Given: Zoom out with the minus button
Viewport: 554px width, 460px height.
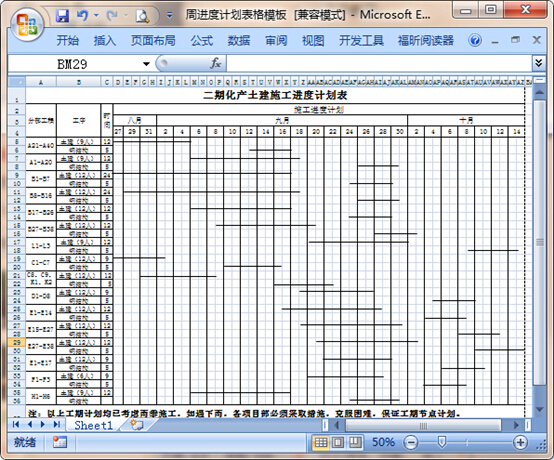Looking at the screenshot, I should click(411, 442).
